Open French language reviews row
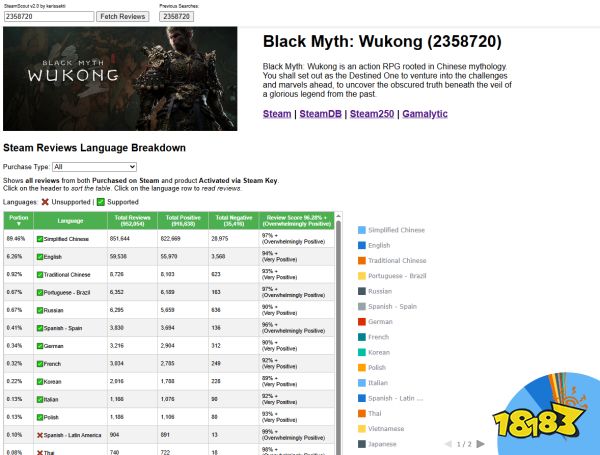This screenshot has height=455, width=600. [x=169, y=364]
